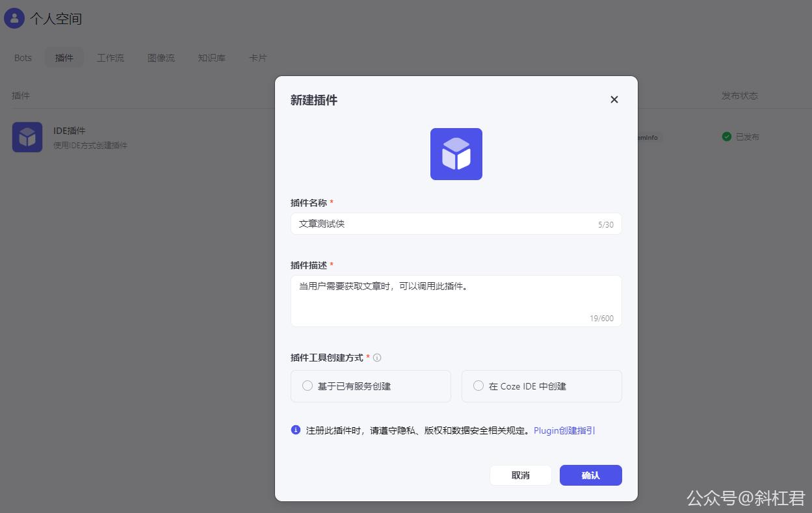Switch to the Bots tab
Image resolution: width=812 pixels, height=513 pixels.
pyautogui.click(x=23, y=58)
